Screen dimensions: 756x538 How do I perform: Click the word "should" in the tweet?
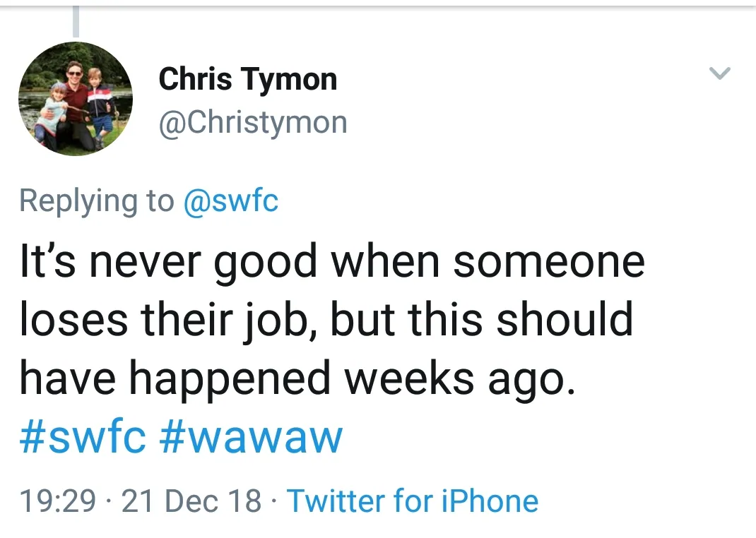pos(565,320)
